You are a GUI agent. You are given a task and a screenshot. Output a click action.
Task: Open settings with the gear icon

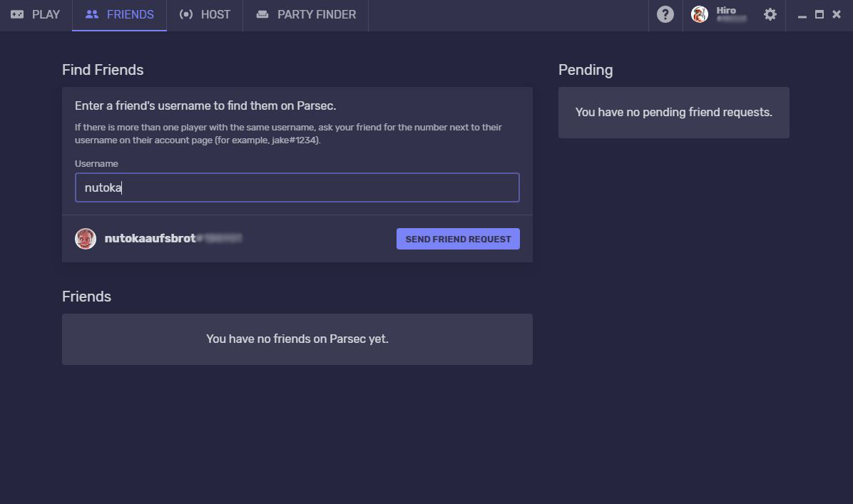pos(770,14)
